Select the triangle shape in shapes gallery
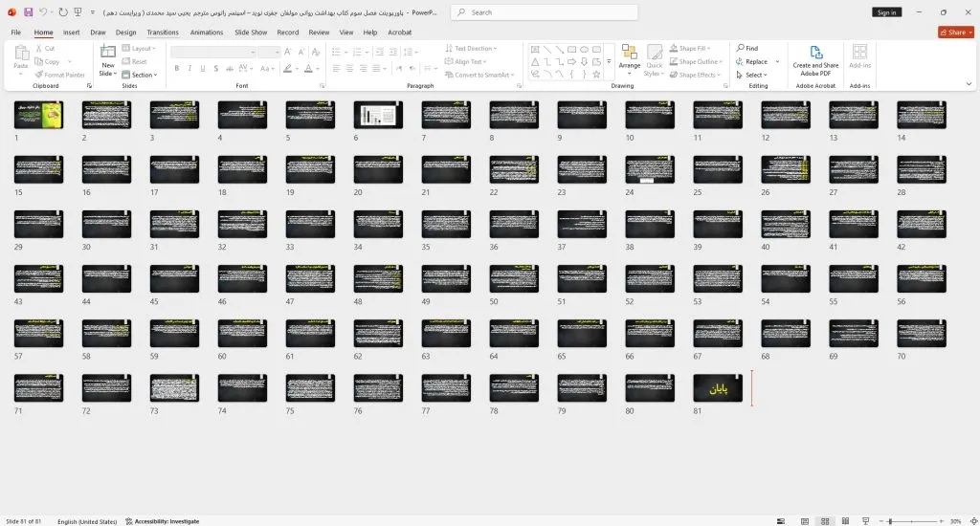This screenshot has width=980, height=526. [535, 61]
